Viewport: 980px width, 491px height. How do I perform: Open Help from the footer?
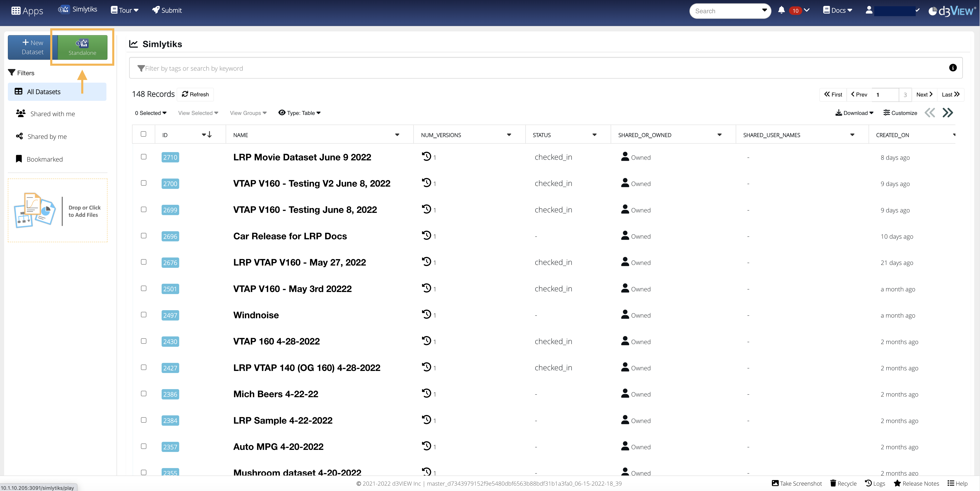point(957,483)
